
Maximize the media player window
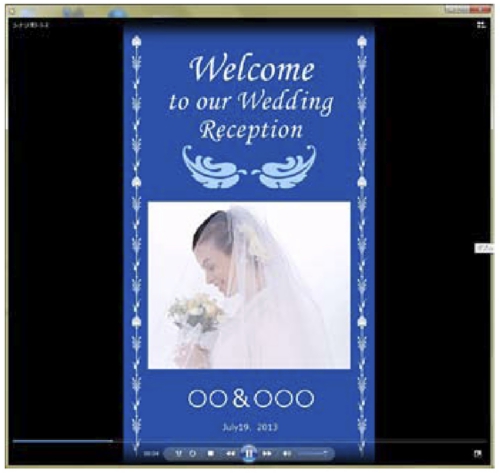point(463,10)
